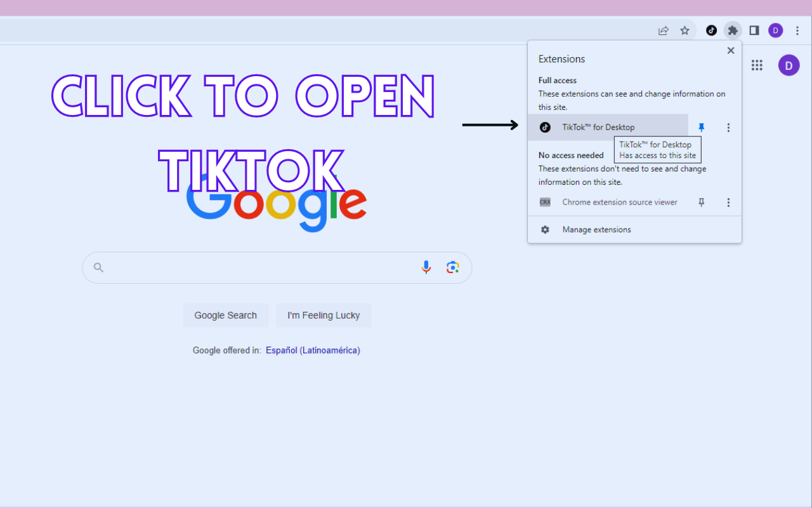Click the magnifier icon in the search box
The width and height of the screenshot is (812, 508).
[98, 267]
